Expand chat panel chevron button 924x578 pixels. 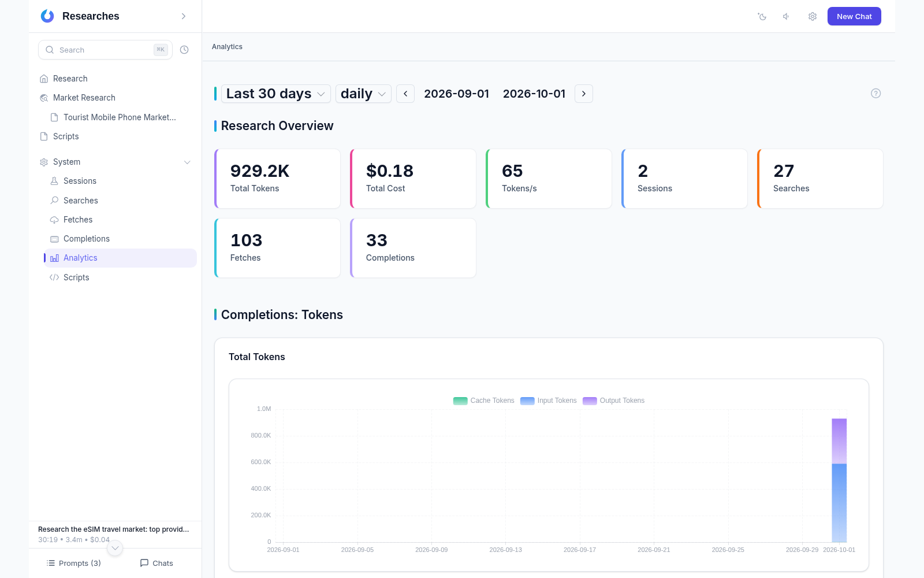pyautogui.click(x=115, y=548)
